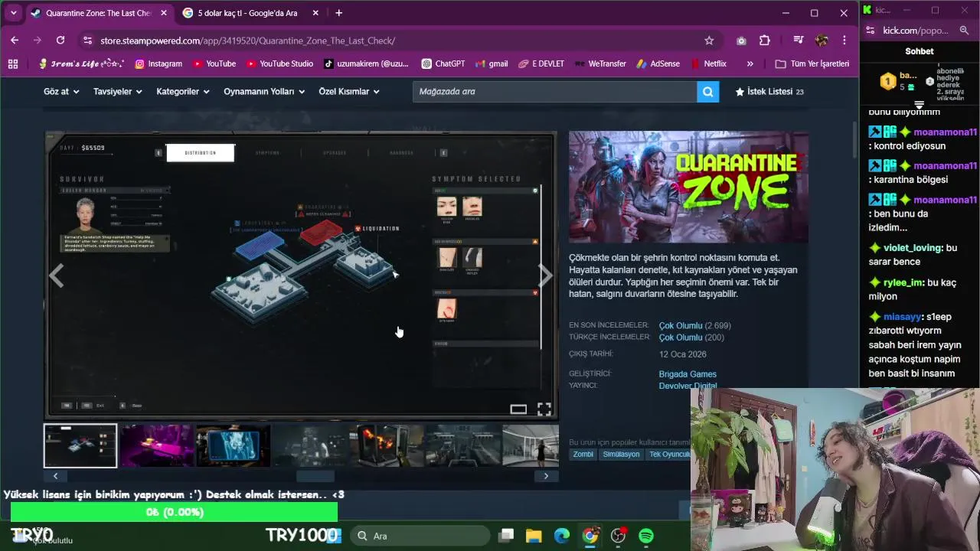Select the Simülasyon tag
The height and width of the screenshot is (551, 980).
click(621, 454)
